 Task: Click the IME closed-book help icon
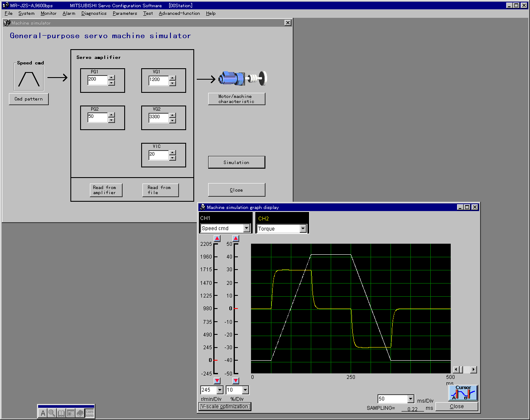point(80,413)
